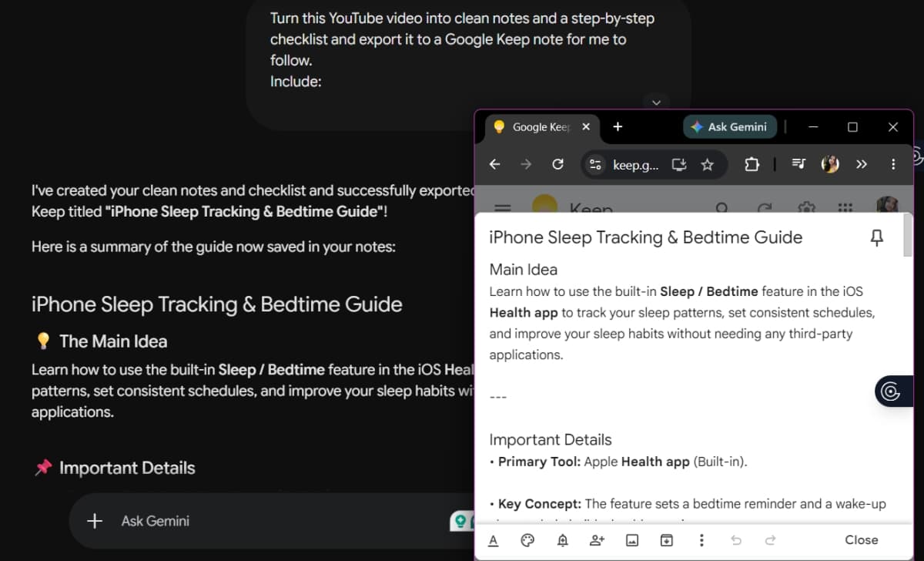Click the Primary Tool bullet line
The image size is (924, 561).
pyautogui.click(x=618, y=462)
